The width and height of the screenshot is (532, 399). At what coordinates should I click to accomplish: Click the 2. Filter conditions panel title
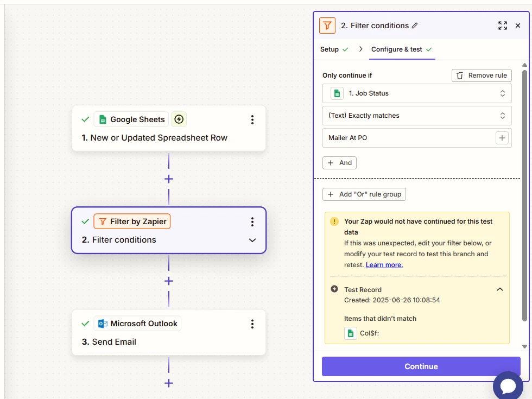click(x=375, y=26)
